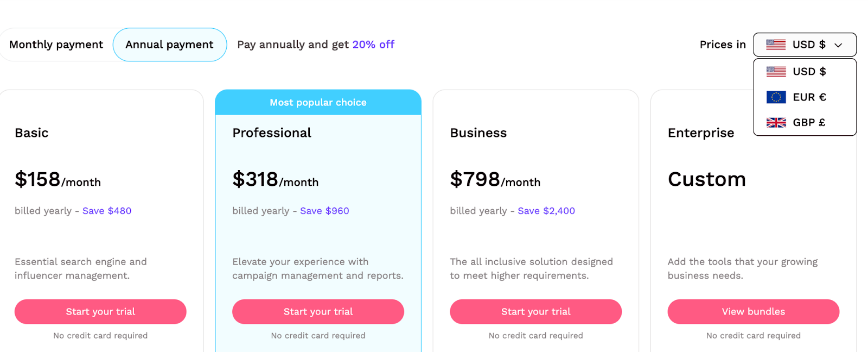
Task: Switch to Monthly payment billing
Action: point(56,45)
